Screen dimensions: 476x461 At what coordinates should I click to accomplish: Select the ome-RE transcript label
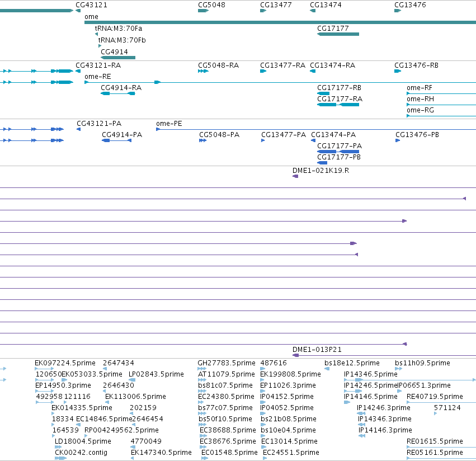pyautogui.click(x=98, y=77)
